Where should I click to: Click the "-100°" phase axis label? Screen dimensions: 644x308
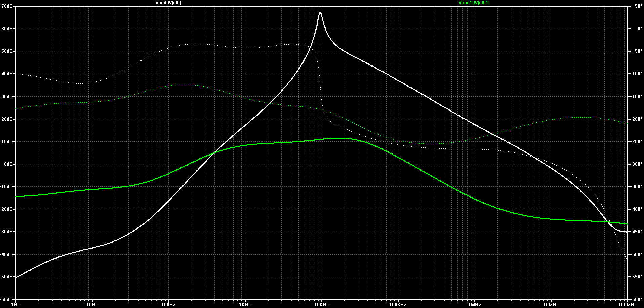click(x=637, y=74)
